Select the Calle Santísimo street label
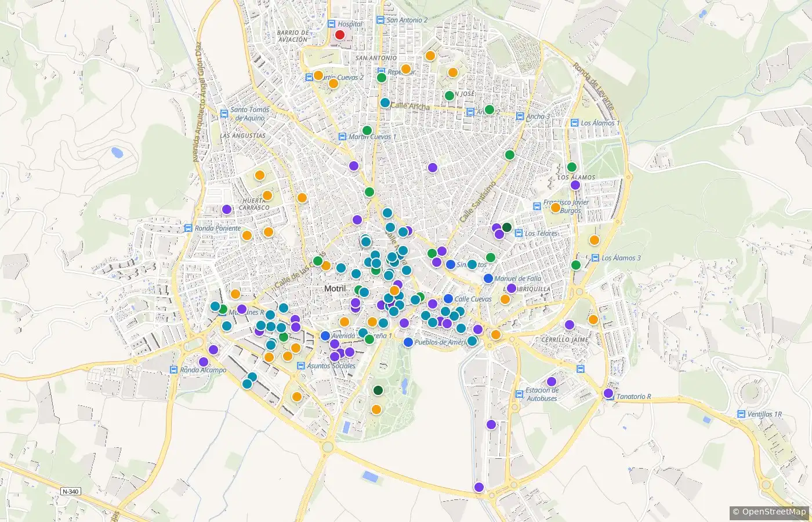 point(478,202)
